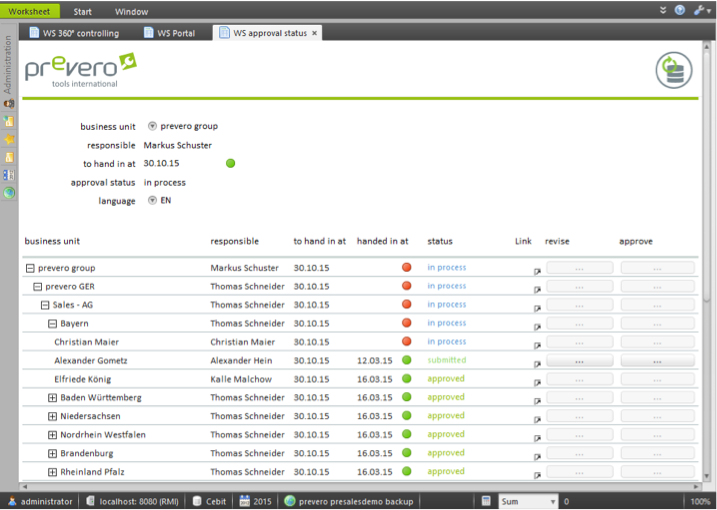717x510 pixels.
Task: Click the 2015 calendar icon in status bar
Action: [x=245, y=501]
